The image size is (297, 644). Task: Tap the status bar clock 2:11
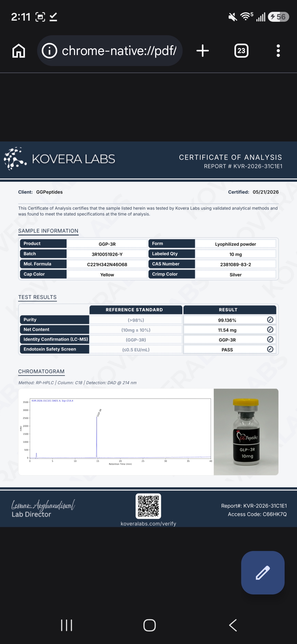21,17
